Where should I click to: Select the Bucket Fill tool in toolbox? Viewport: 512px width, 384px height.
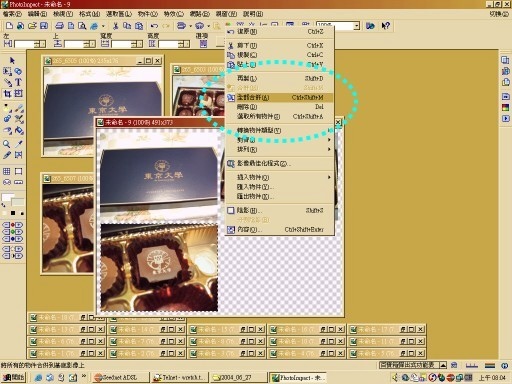19,130
